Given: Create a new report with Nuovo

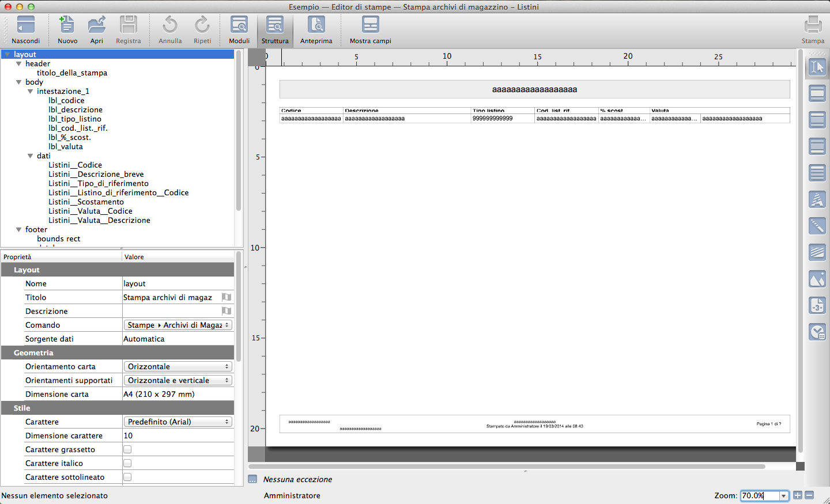Looking at the screenshot, I should tap(67, 26).
